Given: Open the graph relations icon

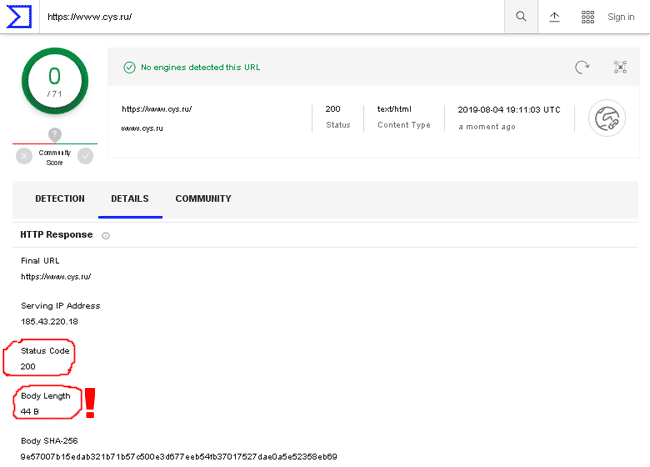Looking at the screenshot, I should click(x=620, y=67).
